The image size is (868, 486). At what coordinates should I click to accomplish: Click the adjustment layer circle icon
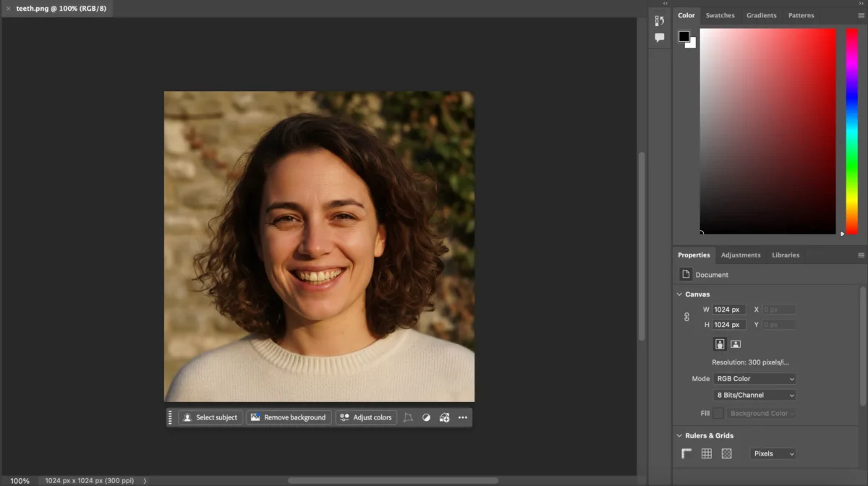(426, 417)
